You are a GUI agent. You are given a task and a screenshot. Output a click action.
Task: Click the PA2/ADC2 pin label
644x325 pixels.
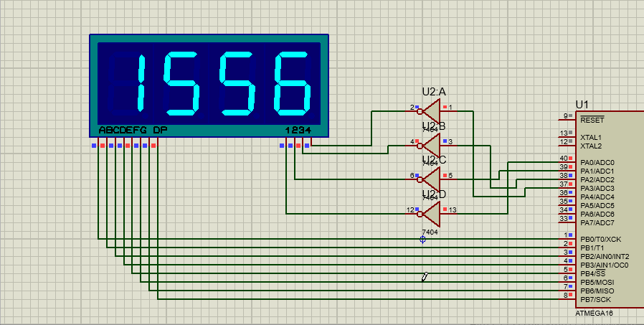(x=597, y=180)
